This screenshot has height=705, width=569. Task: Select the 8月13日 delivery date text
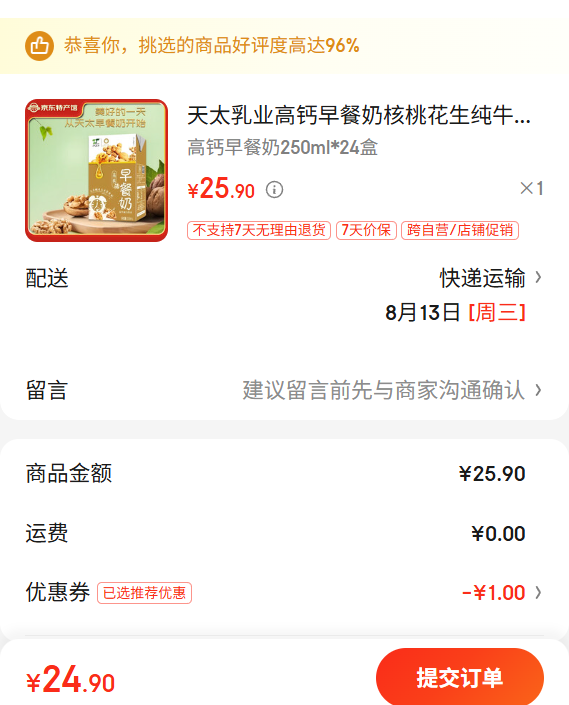pyautogui.click(x=422, y=312)
